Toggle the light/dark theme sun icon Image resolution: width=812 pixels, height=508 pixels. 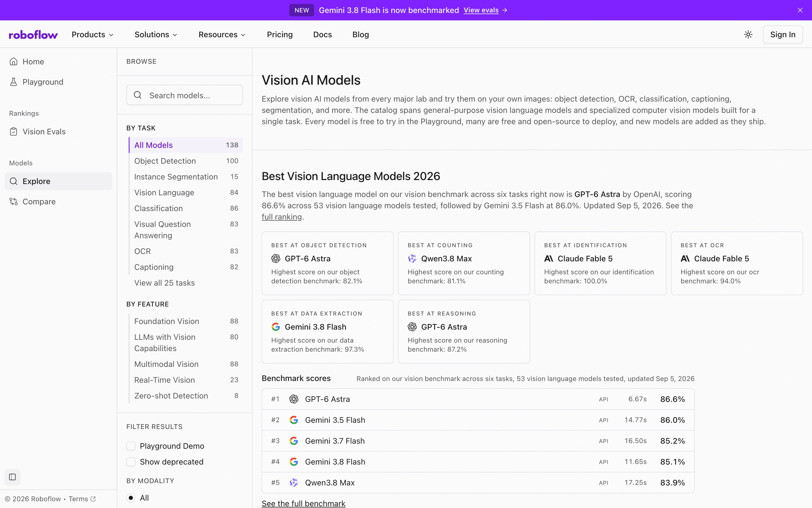(x=748, y=35)
